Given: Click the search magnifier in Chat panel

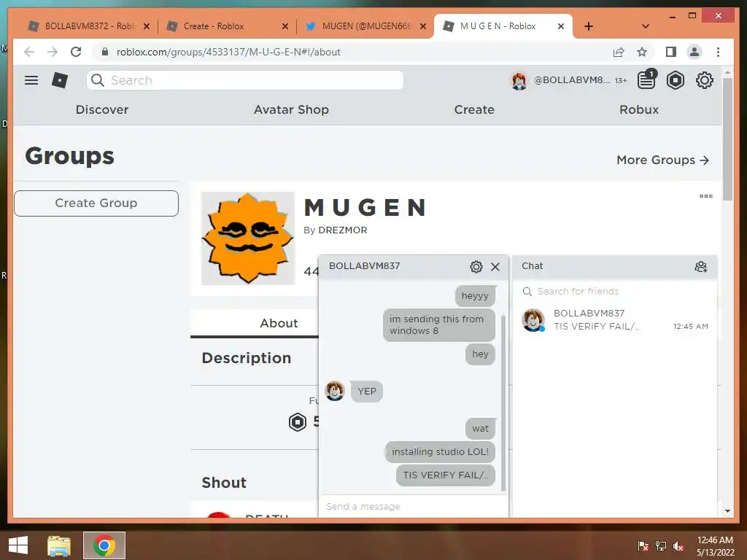Looking at the screenshot, I should [x=527, y=292].
